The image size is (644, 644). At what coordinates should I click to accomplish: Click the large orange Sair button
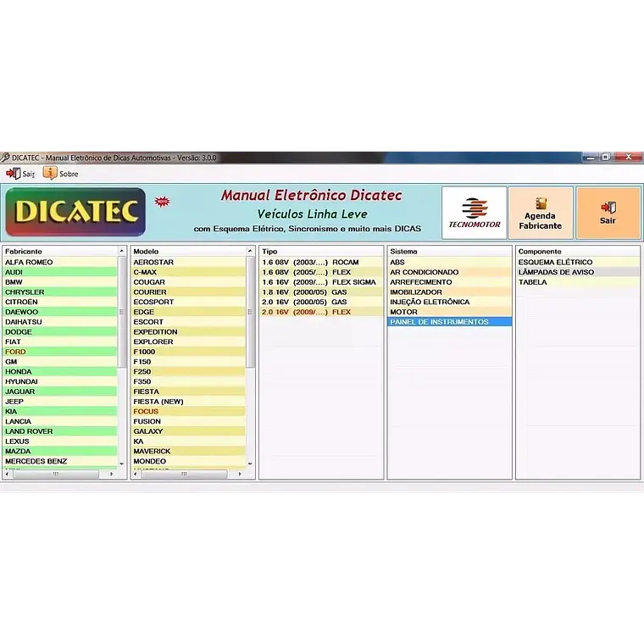(608, 213)
